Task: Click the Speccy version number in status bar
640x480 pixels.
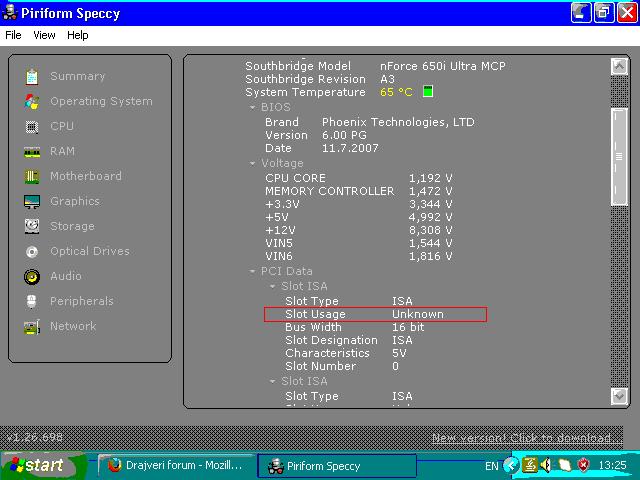Action: pyautogui.click(x=35, y=438)
